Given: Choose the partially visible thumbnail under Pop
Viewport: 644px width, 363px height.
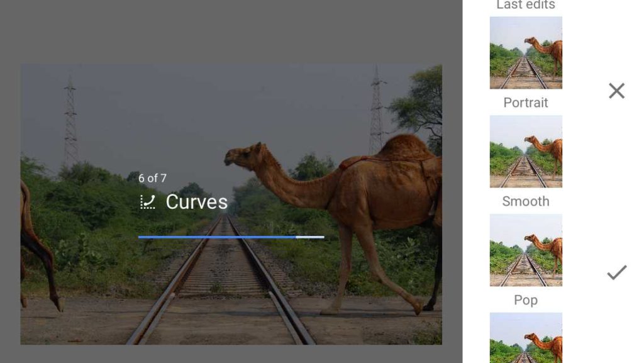Looking at the screenshot, I should [x=526, y=338].
